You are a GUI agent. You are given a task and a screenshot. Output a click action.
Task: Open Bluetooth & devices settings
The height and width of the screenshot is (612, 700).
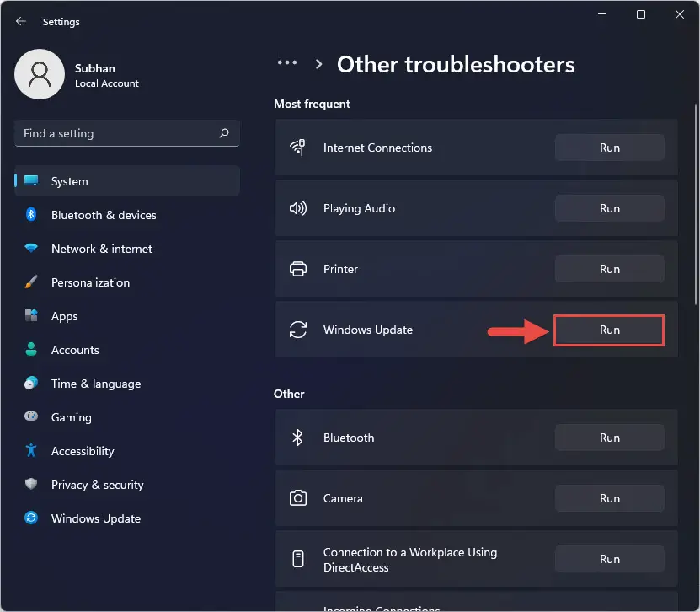point(127,215)
